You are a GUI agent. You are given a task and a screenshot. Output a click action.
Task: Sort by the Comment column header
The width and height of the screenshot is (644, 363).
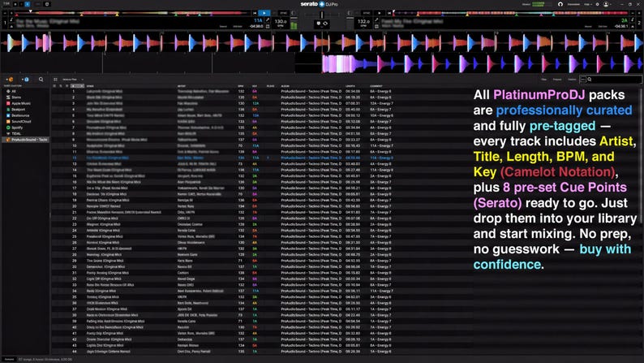[x=376, y=86]
